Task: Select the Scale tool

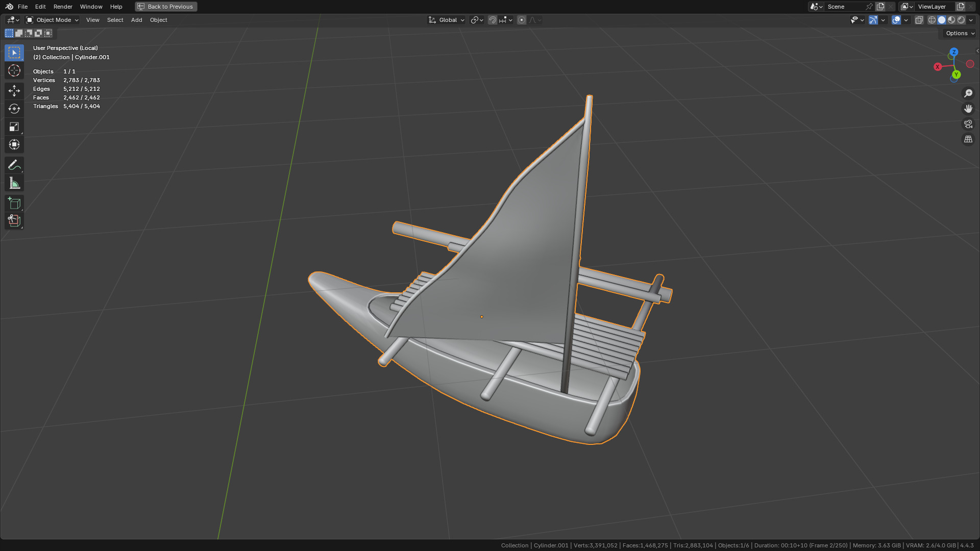Action: click(14, 127)
